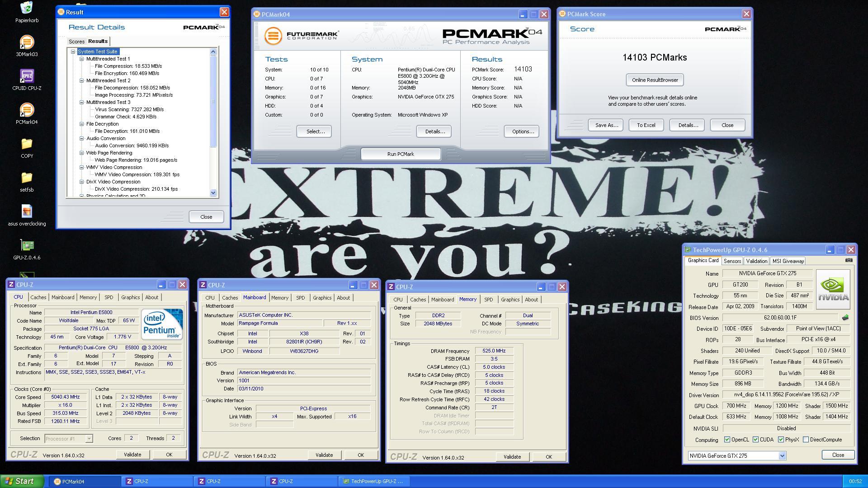Click the taskbar clock showing 00:52
Image resolution: width=868 pixels, height=488 pixels.
[x=855, y=482]
